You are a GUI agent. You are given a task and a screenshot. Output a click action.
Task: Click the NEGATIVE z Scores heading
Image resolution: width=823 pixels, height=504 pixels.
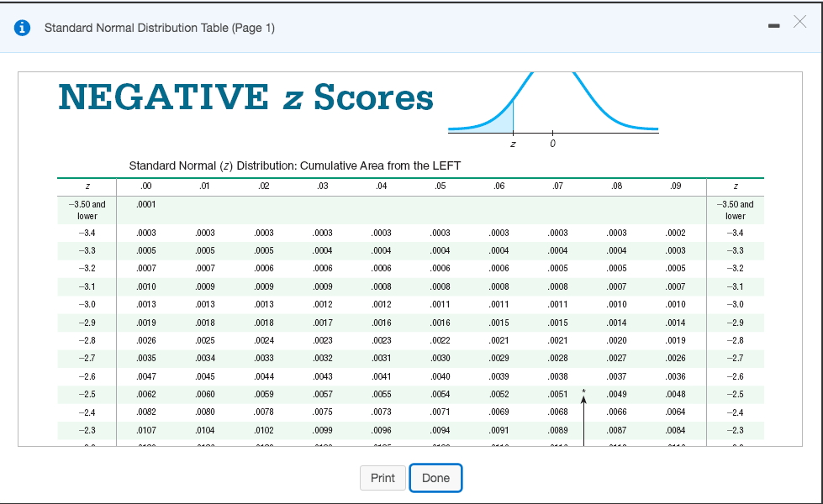point(246,97)
